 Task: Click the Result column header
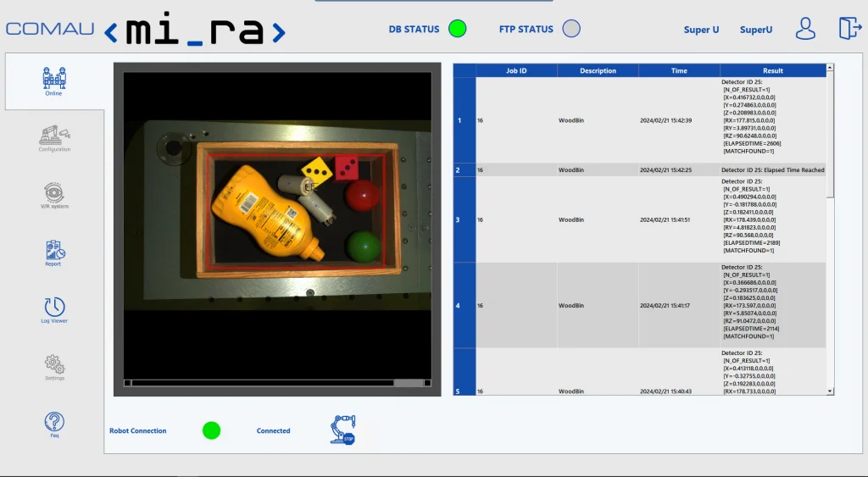point(772,70)
